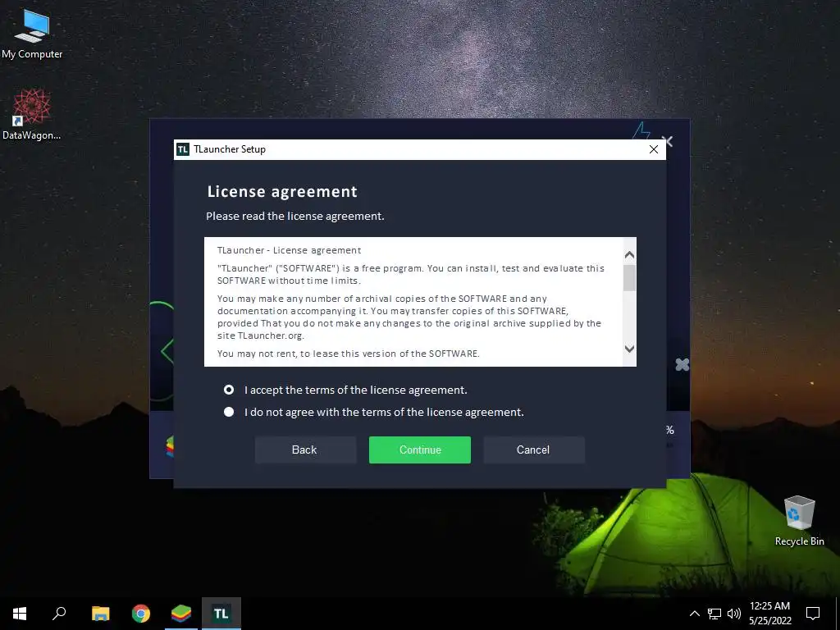Close the TLauncher Setup dialog

click(x=654, y=149)
